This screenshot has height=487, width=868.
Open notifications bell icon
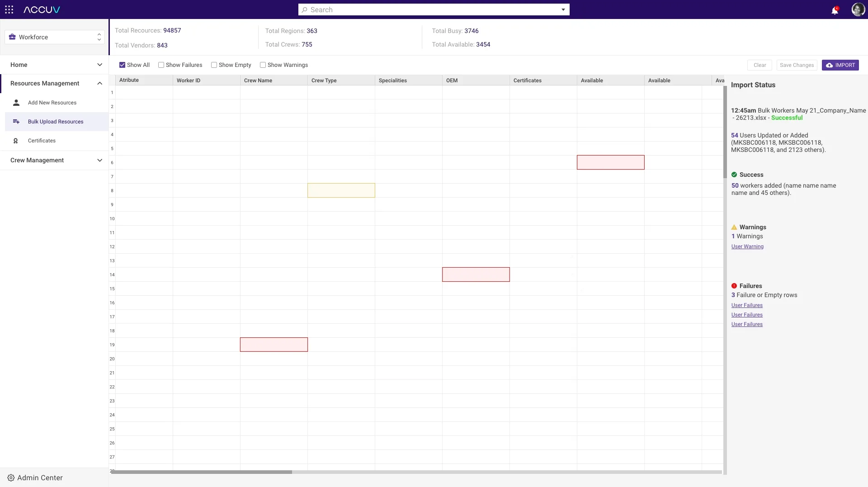835,10
